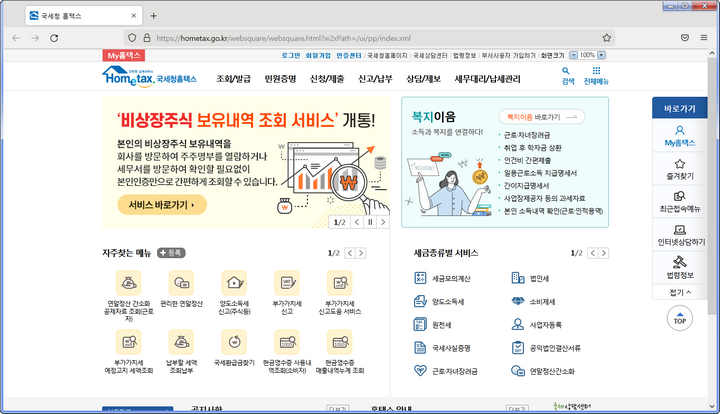Decrease the 화면크기 zoom level
The image size is (720, 414).
(574, 55)
